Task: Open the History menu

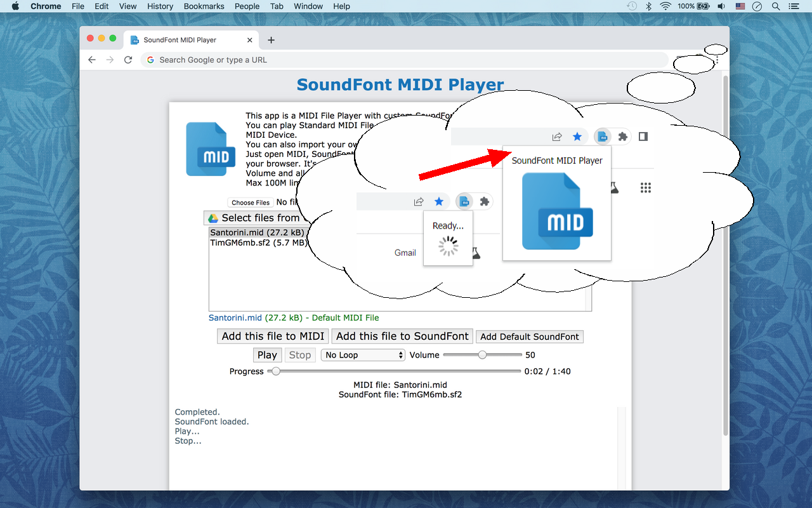Action: coord(160,6)
